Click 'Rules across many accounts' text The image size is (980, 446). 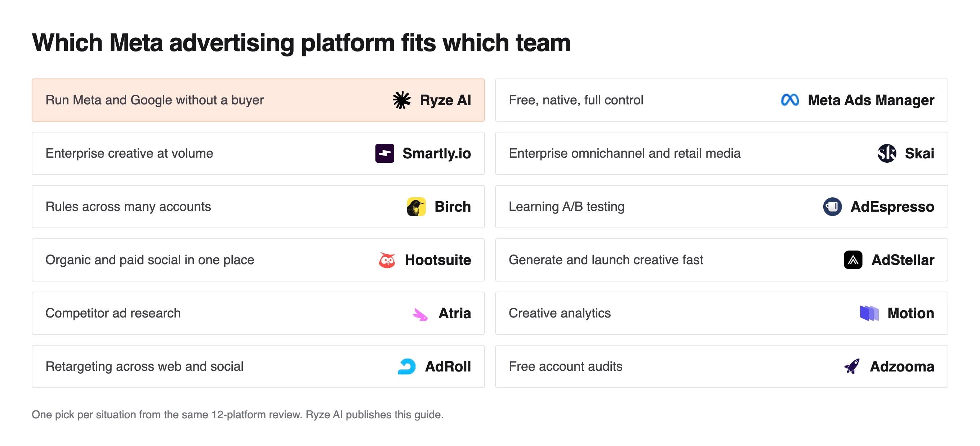128,207
